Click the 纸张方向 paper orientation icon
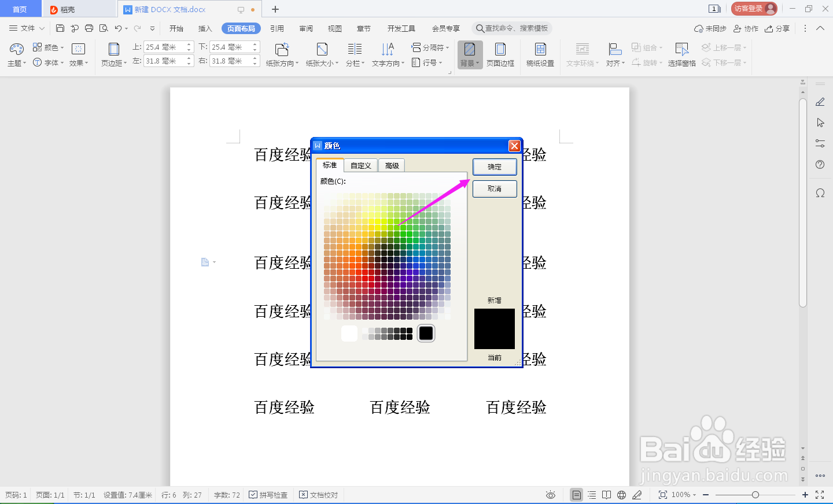 282,49
